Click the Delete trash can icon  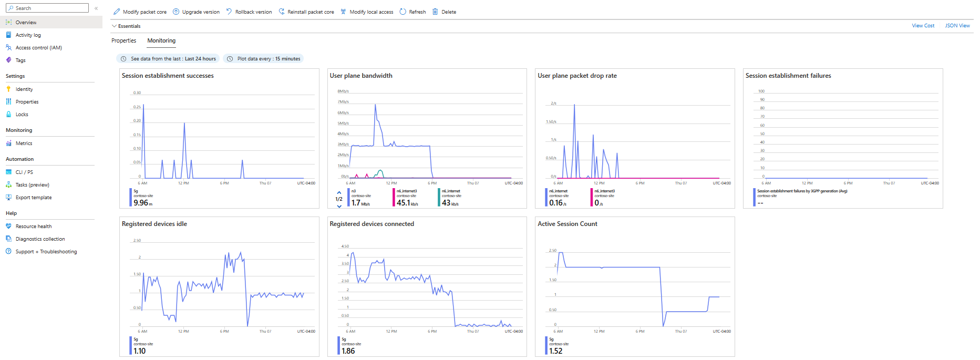[x=435, y=12]
